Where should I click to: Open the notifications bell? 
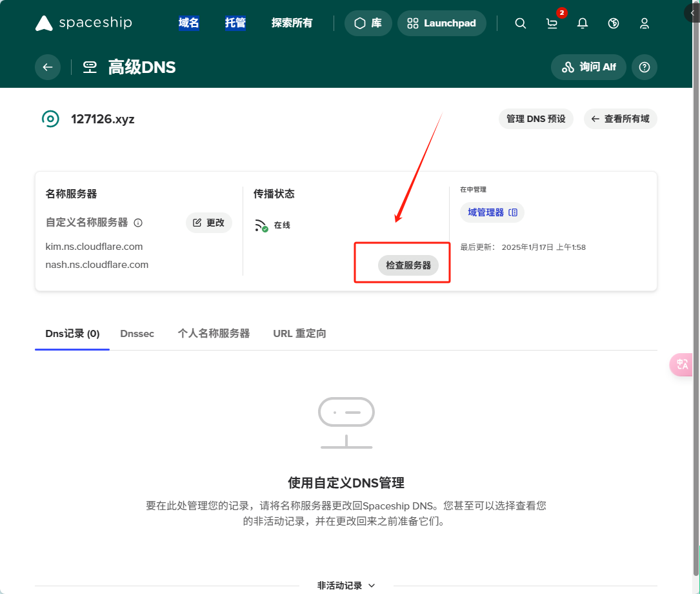[582, 23]
